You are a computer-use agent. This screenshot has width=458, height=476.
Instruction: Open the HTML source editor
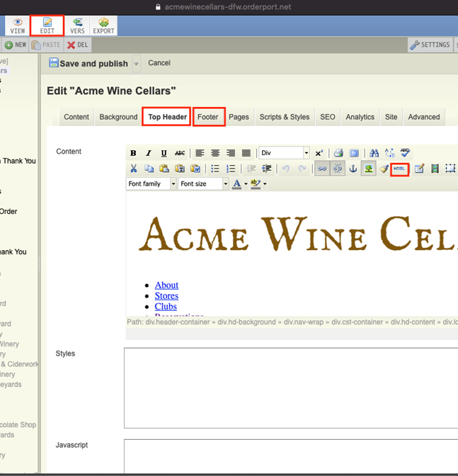point(399,169)
